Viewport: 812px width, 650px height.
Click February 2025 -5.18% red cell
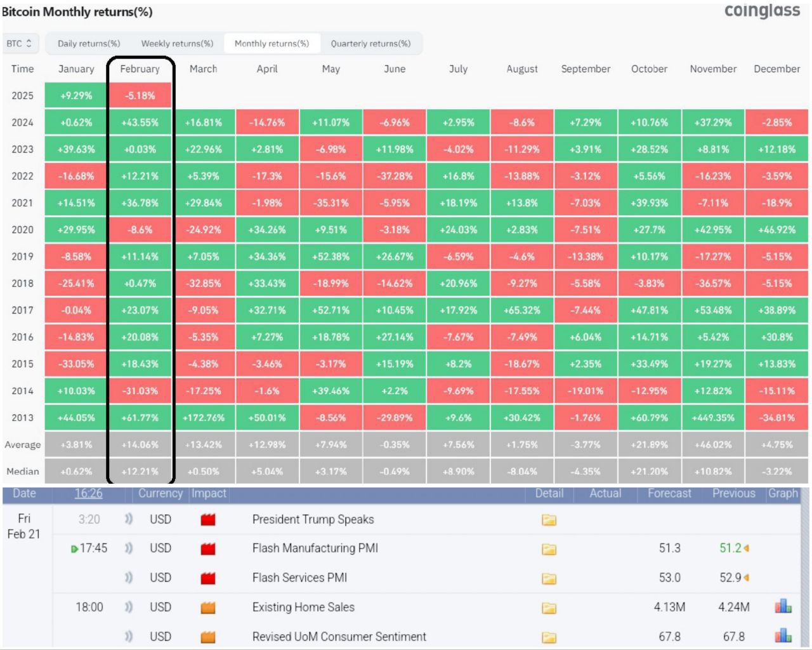tap(140, 95)
